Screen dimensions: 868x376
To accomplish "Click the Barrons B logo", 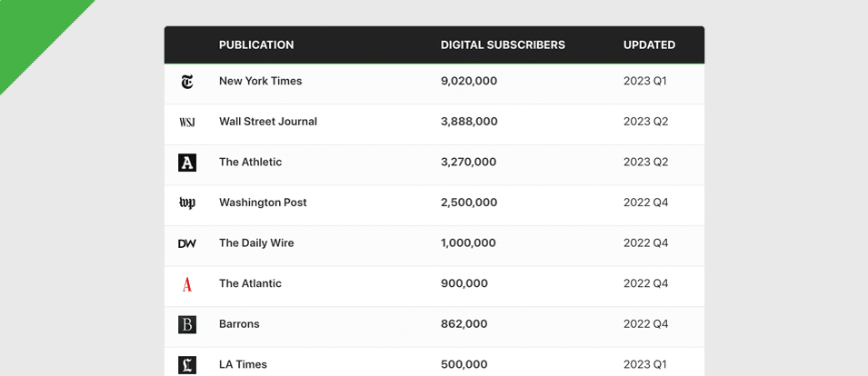I will 187,324.
